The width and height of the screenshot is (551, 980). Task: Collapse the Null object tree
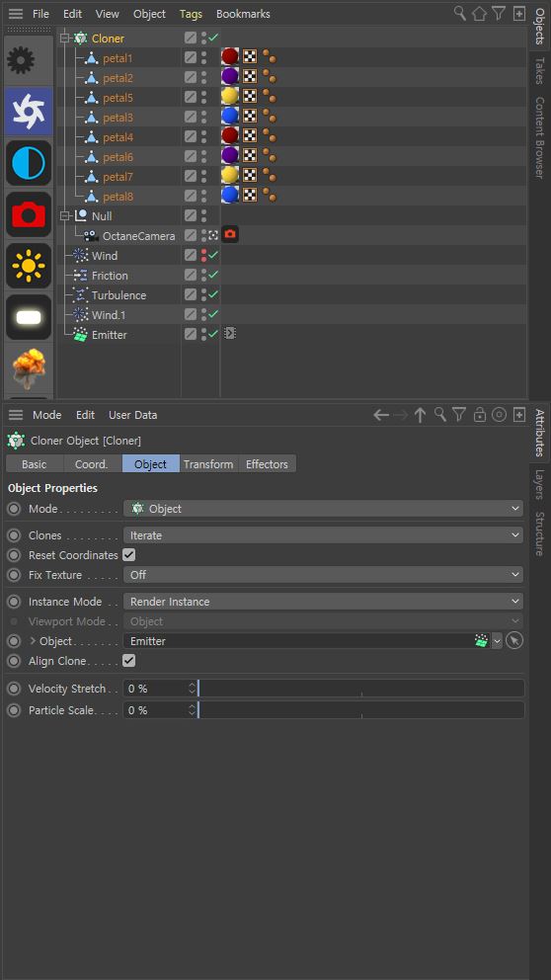click(x=64, y=216)
